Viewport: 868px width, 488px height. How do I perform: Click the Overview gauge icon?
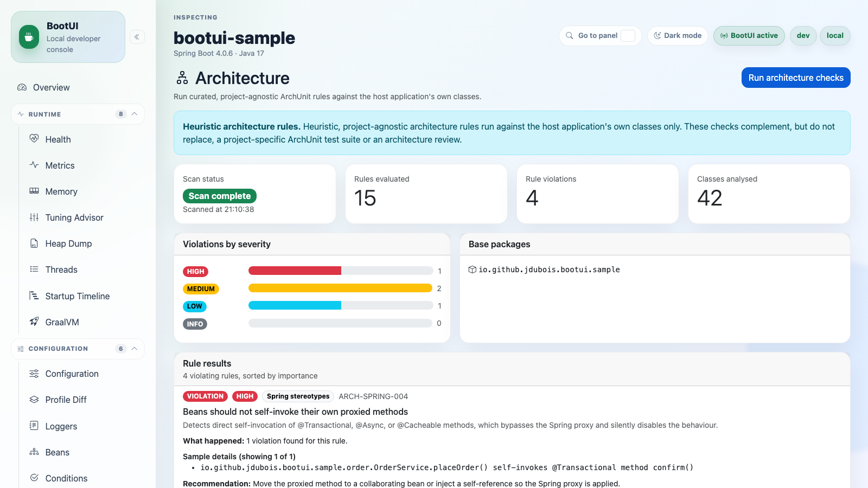(22, 87)
